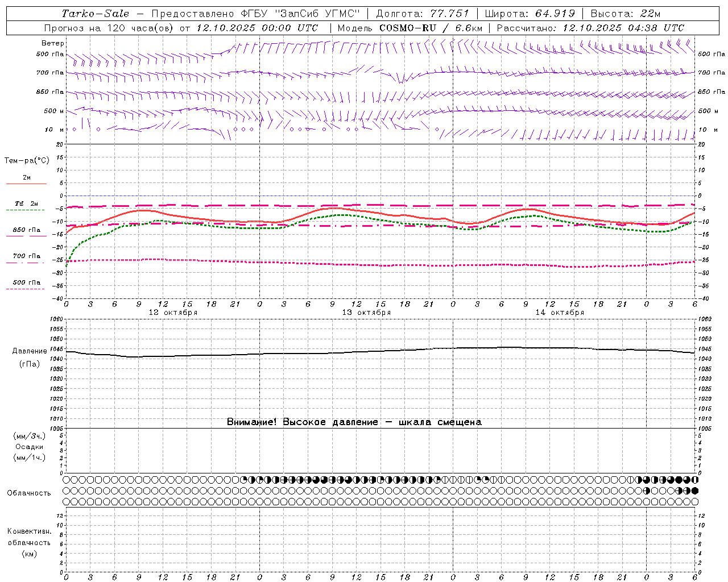Click the Осадки precipitation label
The width and height of the screenshot is (728, 582).
pyautogui.click(x=30, y=447)
